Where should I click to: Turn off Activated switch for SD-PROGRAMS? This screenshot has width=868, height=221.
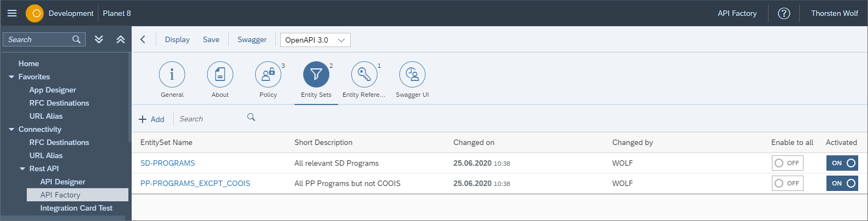(x=842, y=163)
